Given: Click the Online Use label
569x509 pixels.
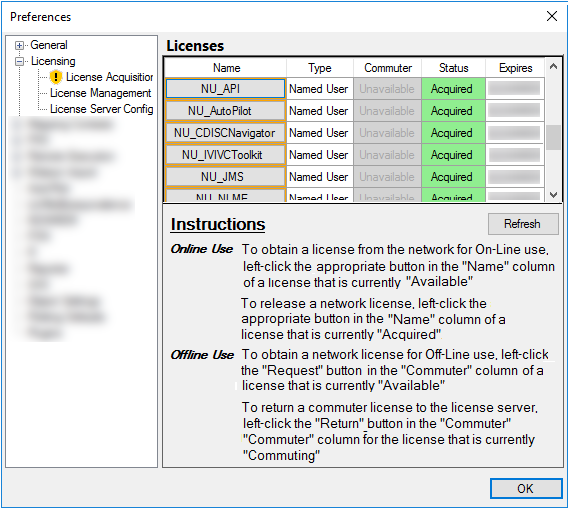Looking at the screenshot, I should coord(202,249).
